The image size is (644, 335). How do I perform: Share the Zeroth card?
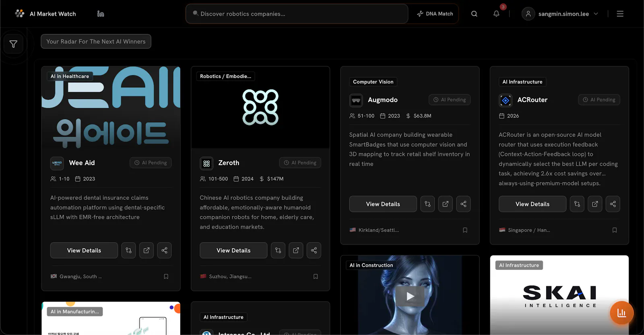click(x=314, y=250)
